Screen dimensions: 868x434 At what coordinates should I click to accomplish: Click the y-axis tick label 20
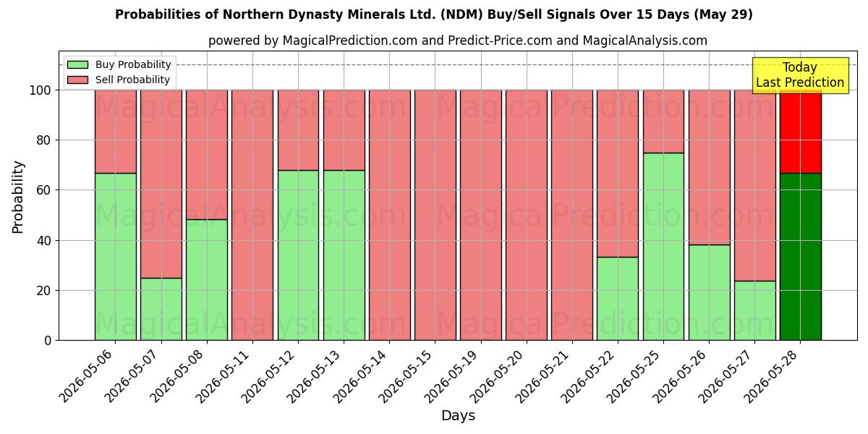45,290
